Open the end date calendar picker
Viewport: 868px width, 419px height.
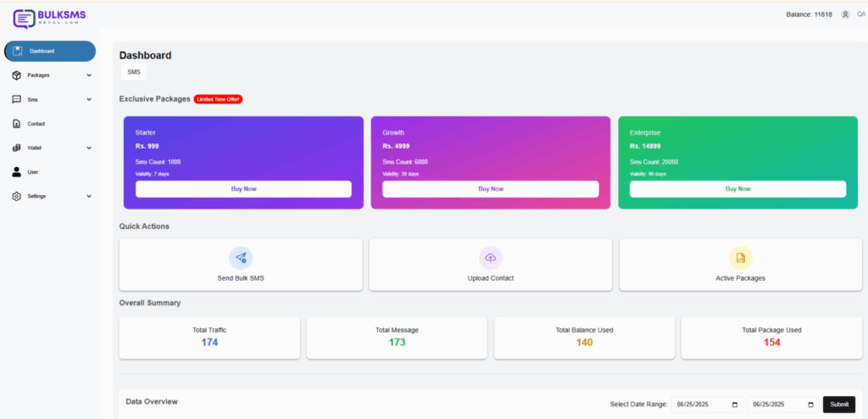810,405
